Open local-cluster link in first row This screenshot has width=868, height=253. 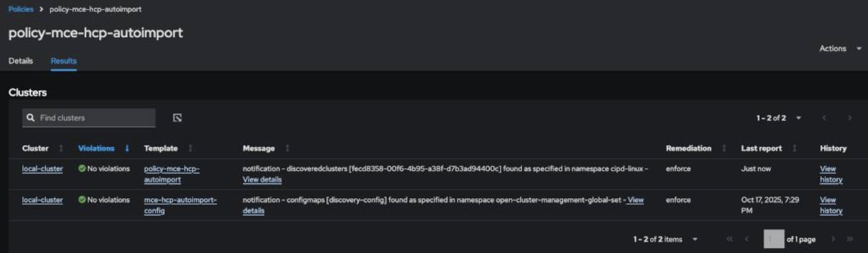coord(42,169)
